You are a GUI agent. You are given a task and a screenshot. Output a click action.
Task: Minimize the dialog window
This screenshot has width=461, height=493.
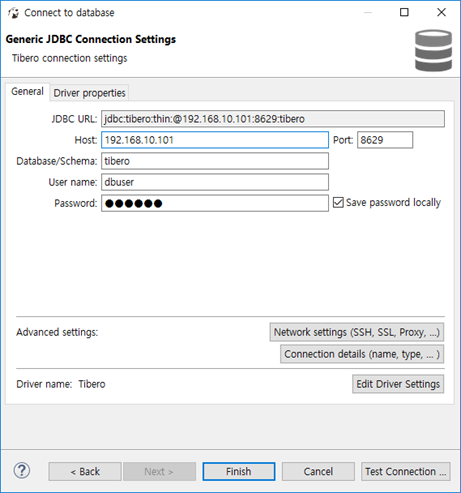(368, 12)
